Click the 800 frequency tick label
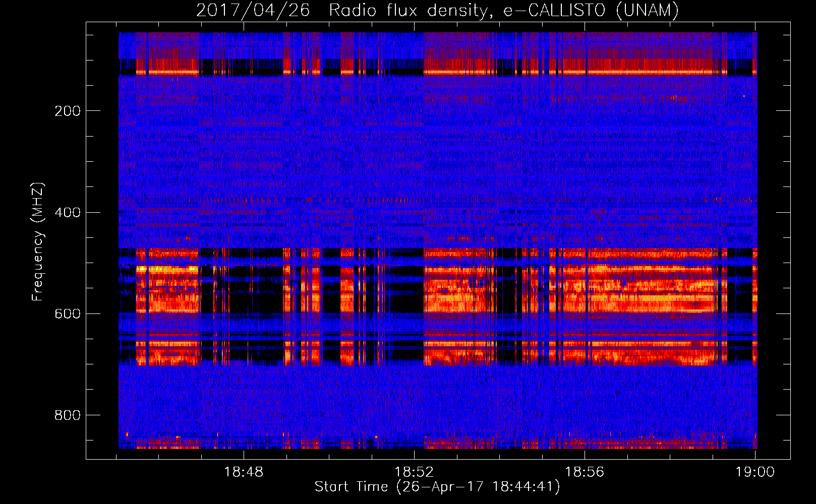Viewport: 816px width, 504px height. tap(68, 415)
